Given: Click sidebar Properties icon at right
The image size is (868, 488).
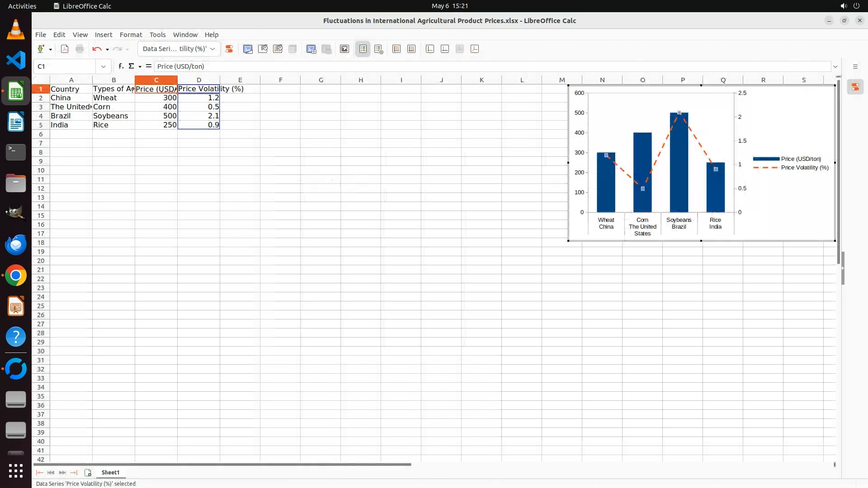Looking at the screenshot, I should coord(855,87).
